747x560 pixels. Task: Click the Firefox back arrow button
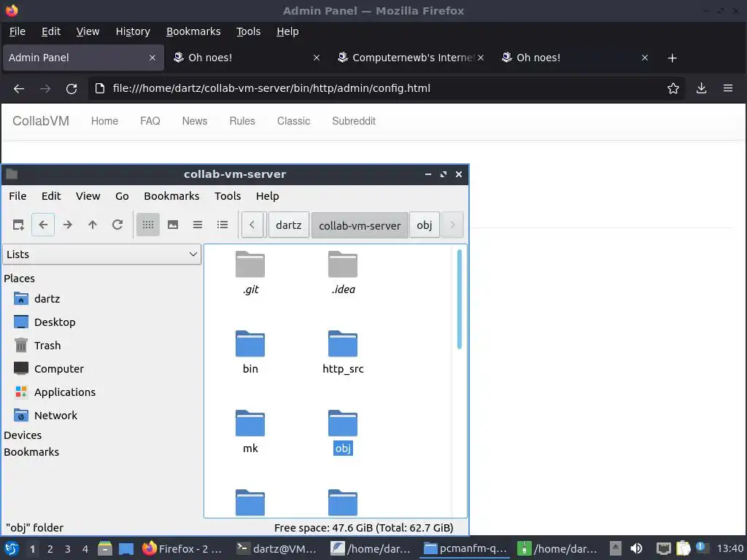click(x=18, y=88)
